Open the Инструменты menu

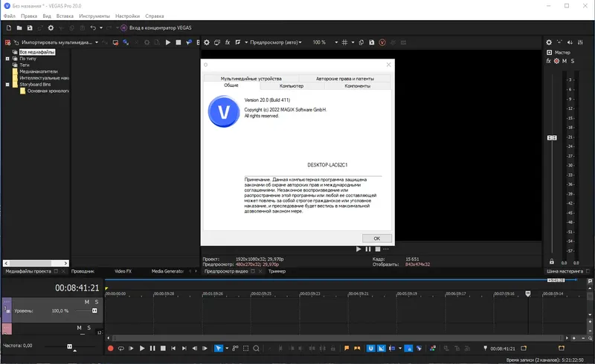[94, 16]
